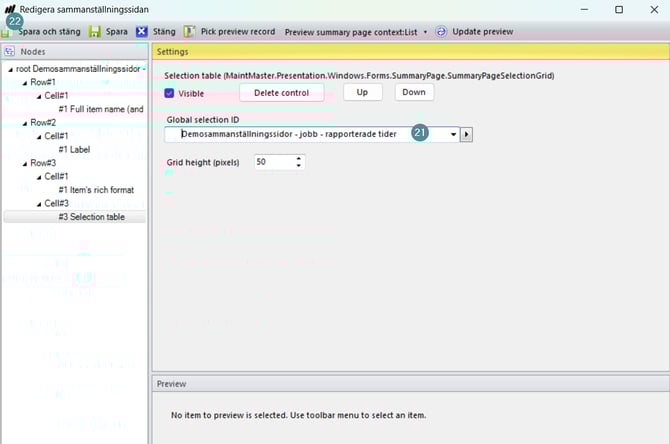Image resolution: width=670 pixels, height=444 pixels.
Task: Click the blue X Stäng icon
Action: pyautogui.click(x=143, y=31)
